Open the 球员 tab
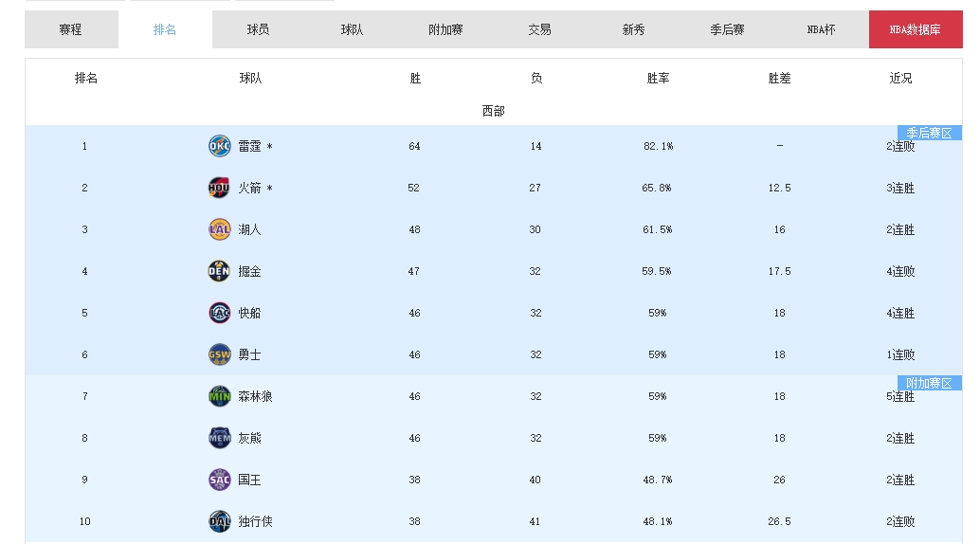Image resolution: width=980 pixels, height=544 pixels. (x=258, y=29)
